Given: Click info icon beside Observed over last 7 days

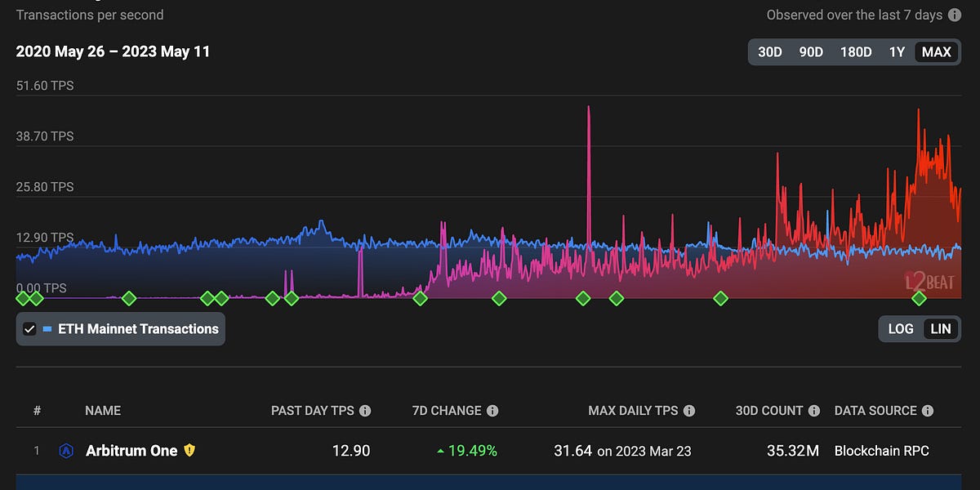Looking at the screenshot, I should tap(954, 15).
